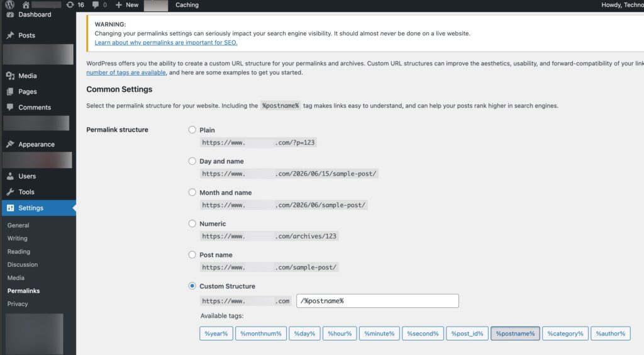Click the Posts pushpin icon
Viewport: 644px width, 355px height.
click(10, 35)
